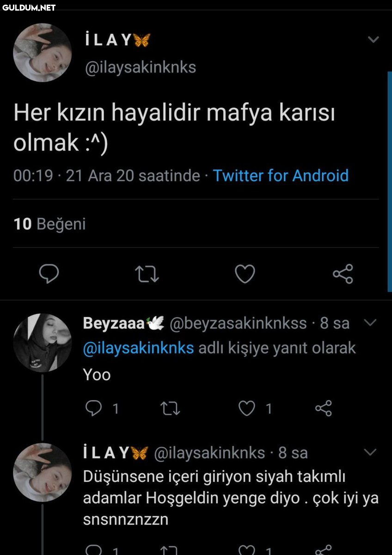
Task: Open İLAY's avatar in the reply
Action: [42, 472]
